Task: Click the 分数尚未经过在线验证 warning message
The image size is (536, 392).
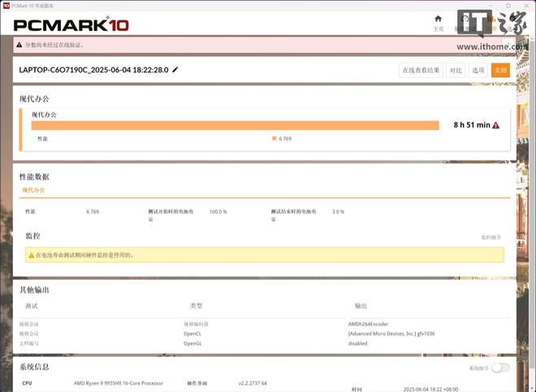Action: click(54, 45)
